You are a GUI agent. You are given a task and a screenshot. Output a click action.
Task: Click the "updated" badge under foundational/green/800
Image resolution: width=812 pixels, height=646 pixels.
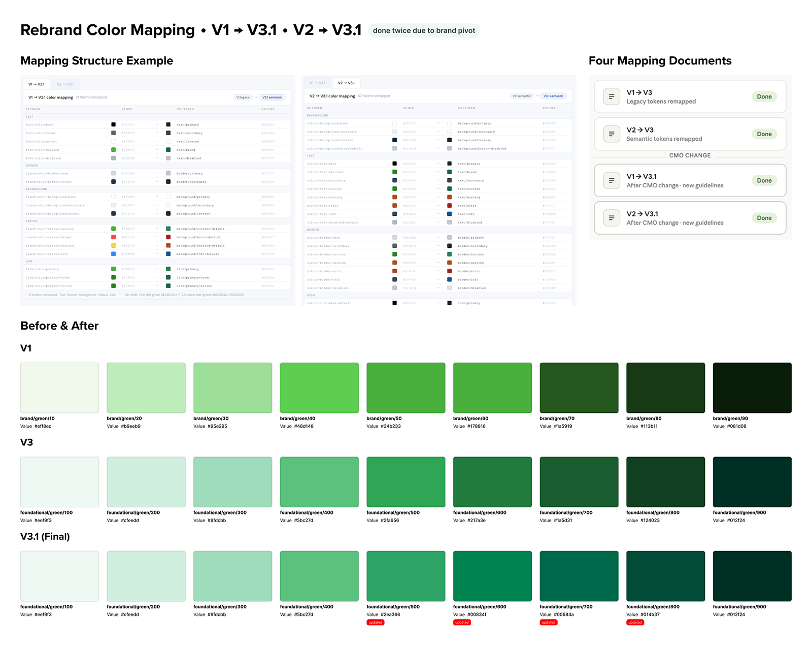pos(635,623)
